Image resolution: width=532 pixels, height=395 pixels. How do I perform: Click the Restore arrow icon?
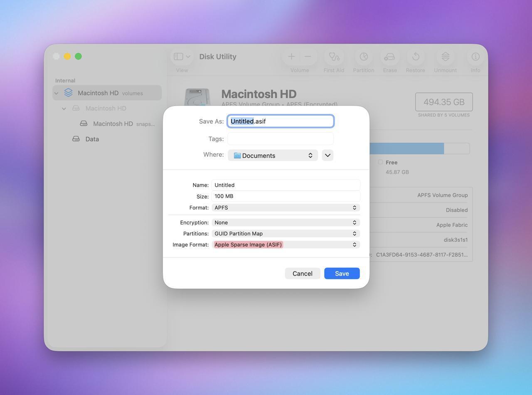pos(416,57)
